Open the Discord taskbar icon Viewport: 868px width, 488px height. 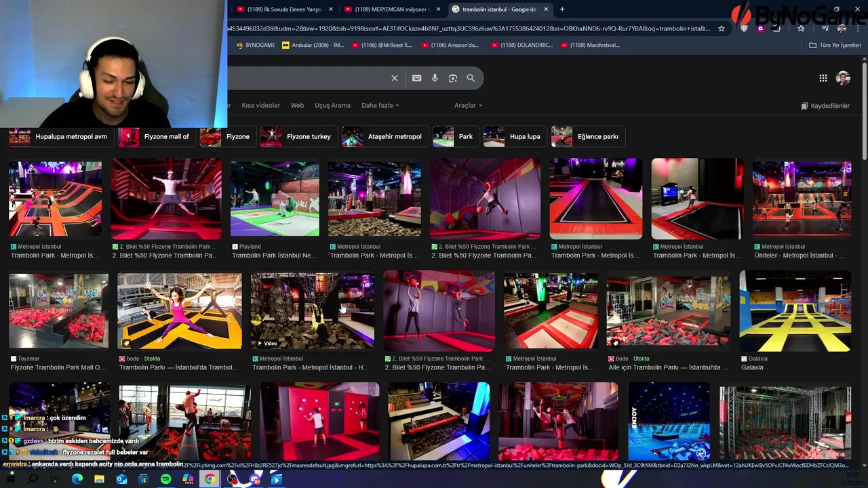[254, 479]
